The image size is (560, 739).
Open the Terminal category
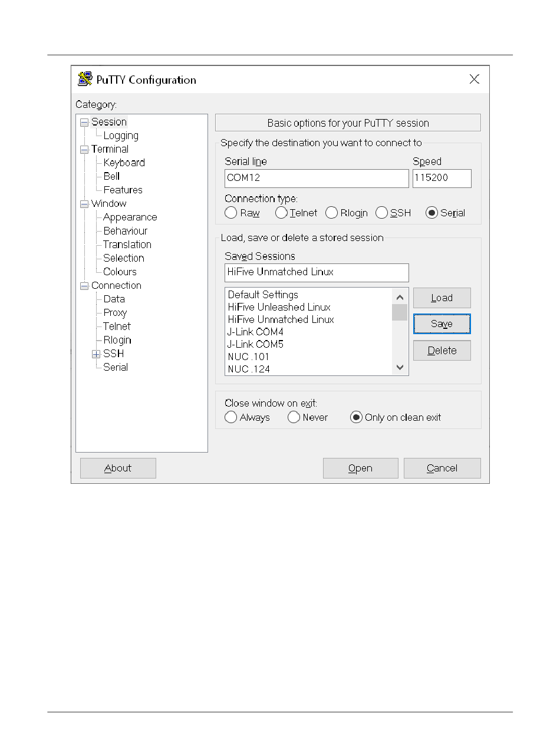coord(110,149)
